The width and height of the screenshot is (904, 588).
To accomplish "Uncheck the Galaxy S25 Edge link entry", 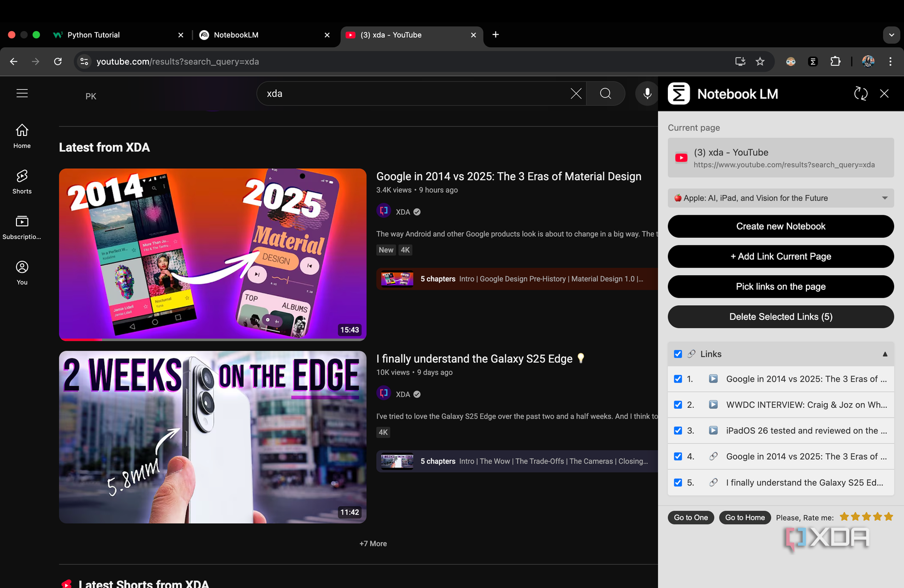I will click(x=678, y=483).
